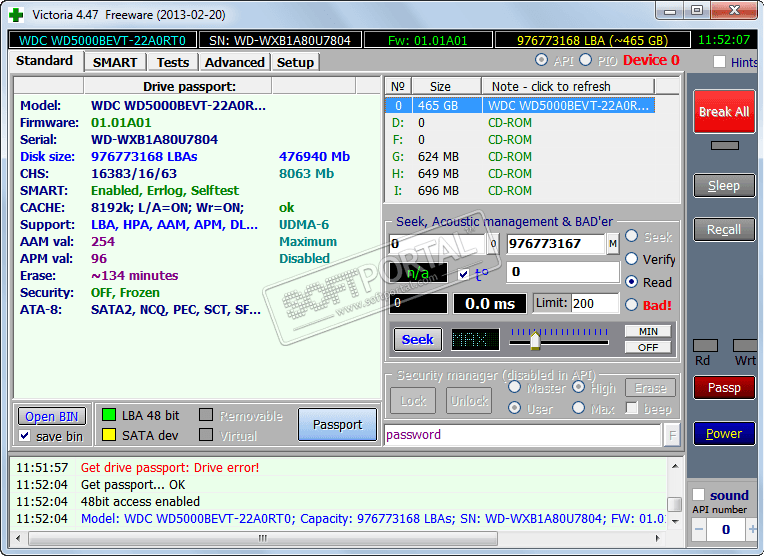The width and height of the screenshot is (764, 556).
Task: Click the blue Power button
Action: (724, 433)
